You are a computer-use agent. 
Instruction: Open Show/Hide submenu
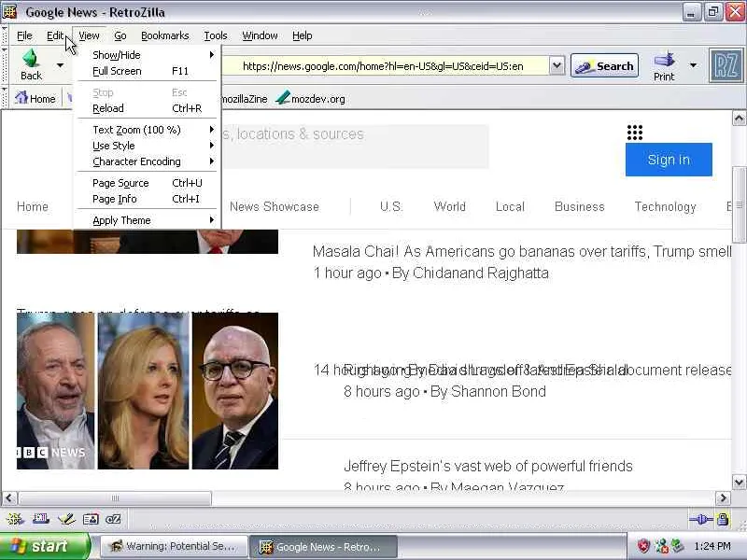tap(147, 55)
